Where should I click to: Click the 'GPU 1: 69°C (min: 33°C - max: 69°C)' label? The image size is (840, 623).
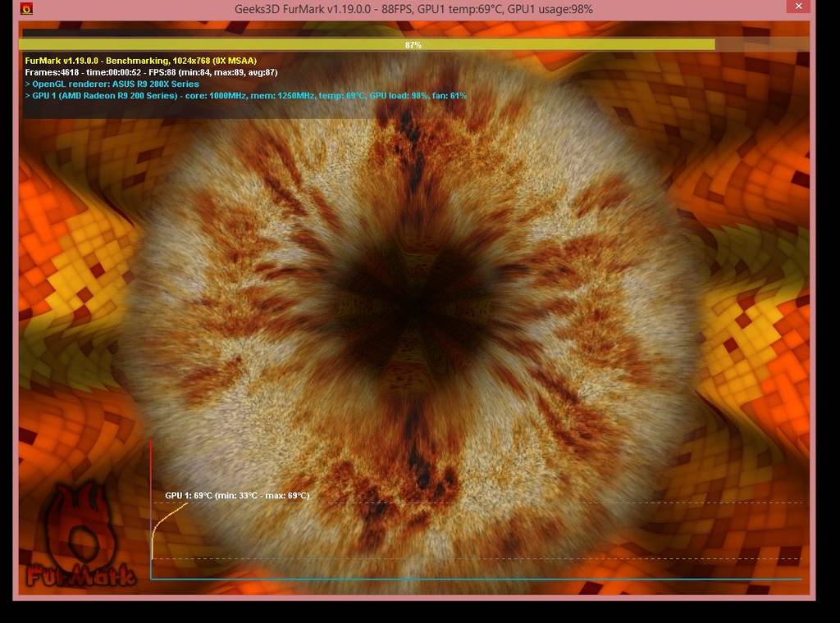237,496
